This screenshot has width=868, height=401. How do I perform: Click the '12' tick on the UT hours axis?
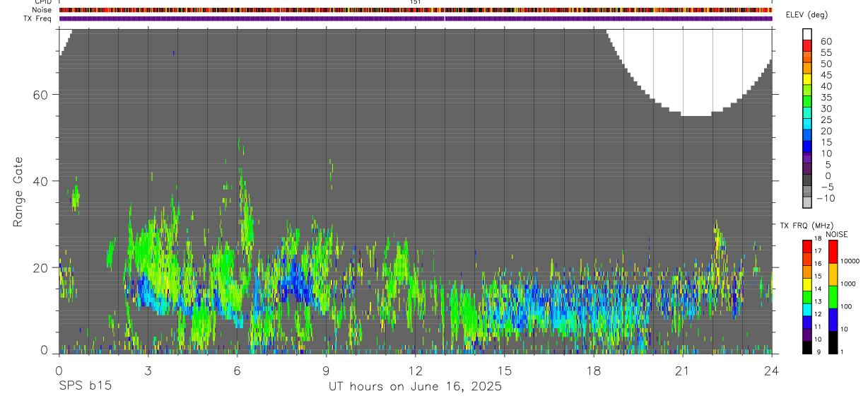point(415,370)
